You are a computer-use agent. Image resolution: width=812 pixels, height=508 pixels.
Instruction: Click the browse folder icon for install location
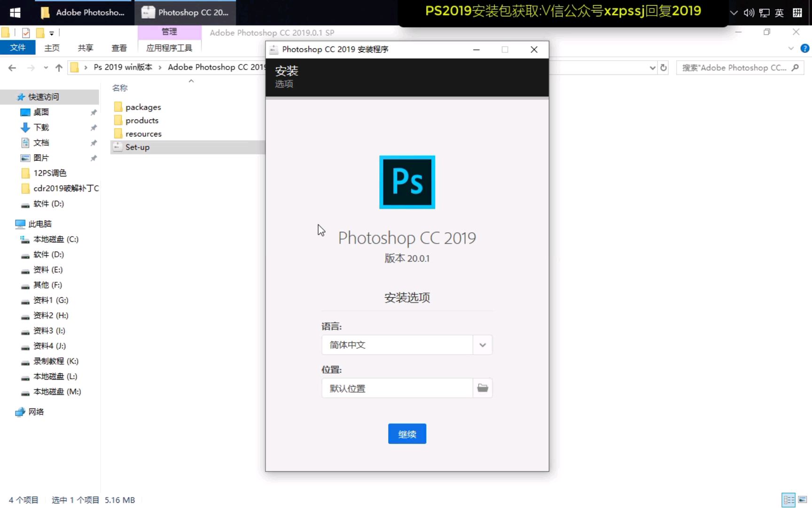click(483, 388)
